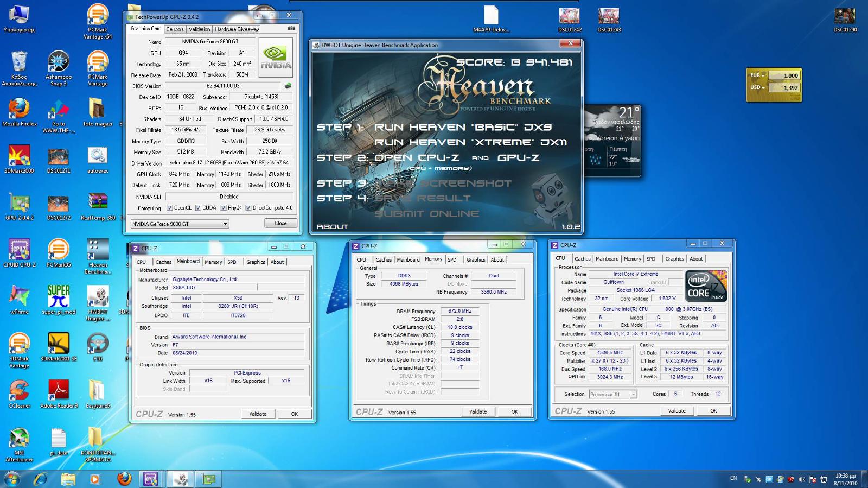This screenshot has height=488, width=868.
Task: Select the DSC01242 image thumbnail on desktop
Action: point(570,19)
